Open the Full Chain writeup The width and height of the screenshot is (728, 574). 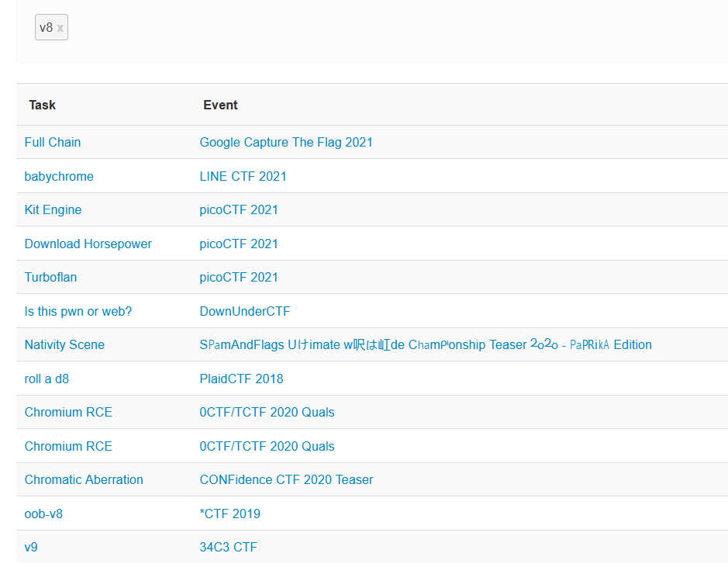[x=52, y=142]
